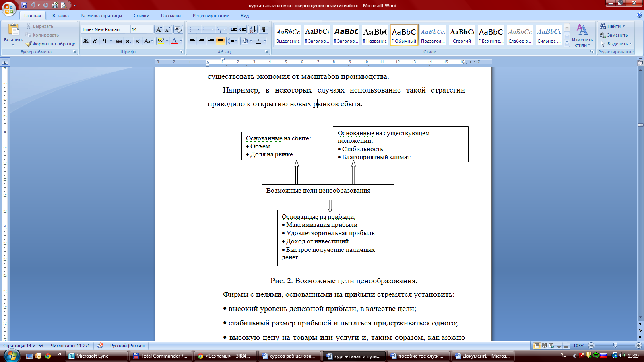
Task: Click the vertical scrollbar thumb
Action: 640,125
